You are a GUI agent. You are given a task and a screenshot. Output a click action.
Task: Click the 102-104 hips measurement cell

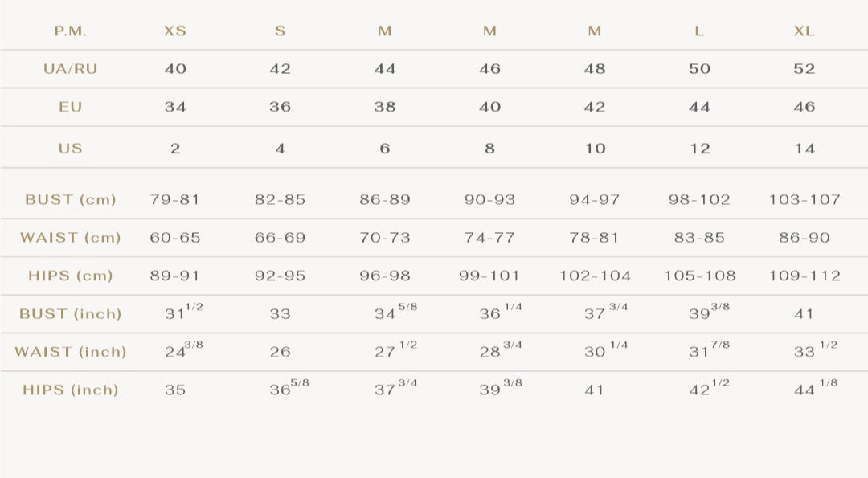pyautogui.click(x=595, y=276)
